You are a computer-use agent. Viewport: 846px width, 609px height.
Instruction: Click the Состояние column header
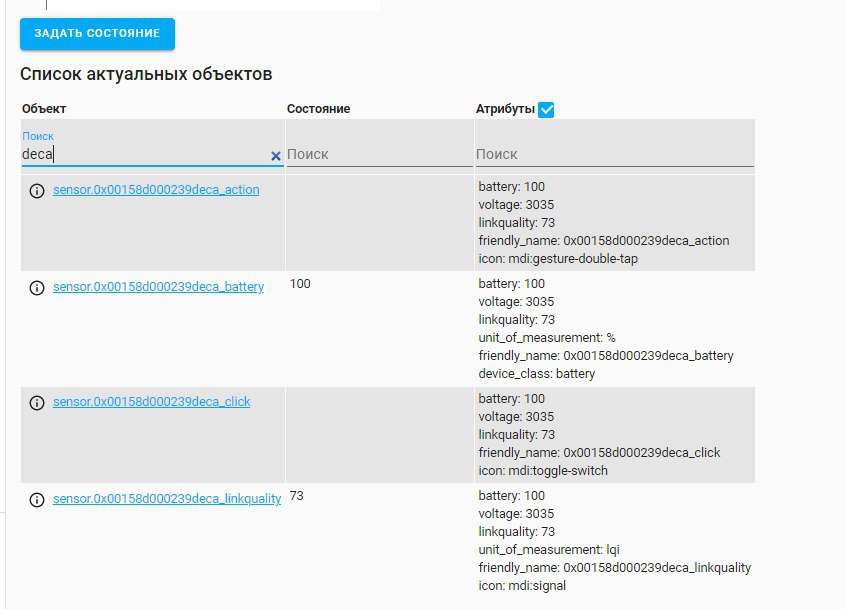[x=318, y=109]
